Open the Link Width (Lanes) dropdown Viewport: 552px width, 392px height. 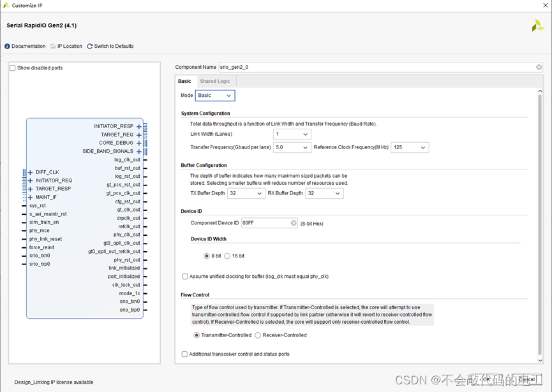click(x=292, y=134)
